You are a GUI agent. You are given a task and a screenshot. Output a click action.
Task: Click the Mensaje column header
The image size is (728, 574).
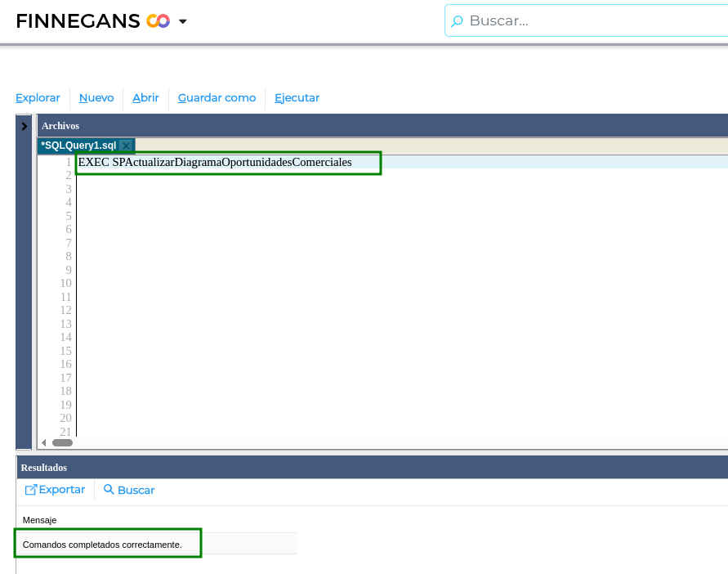click(x=40, y=520)
